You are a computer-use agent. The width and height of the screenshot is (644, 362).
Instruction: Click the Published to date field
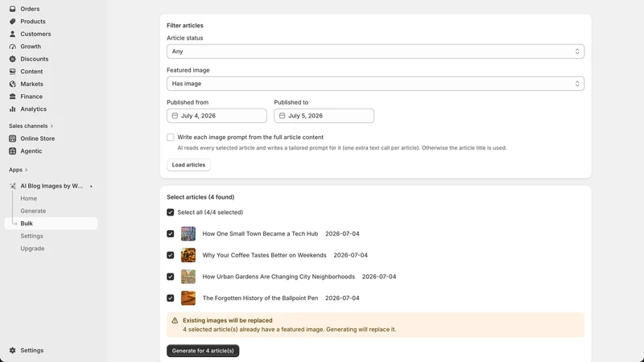coord(324,116)
